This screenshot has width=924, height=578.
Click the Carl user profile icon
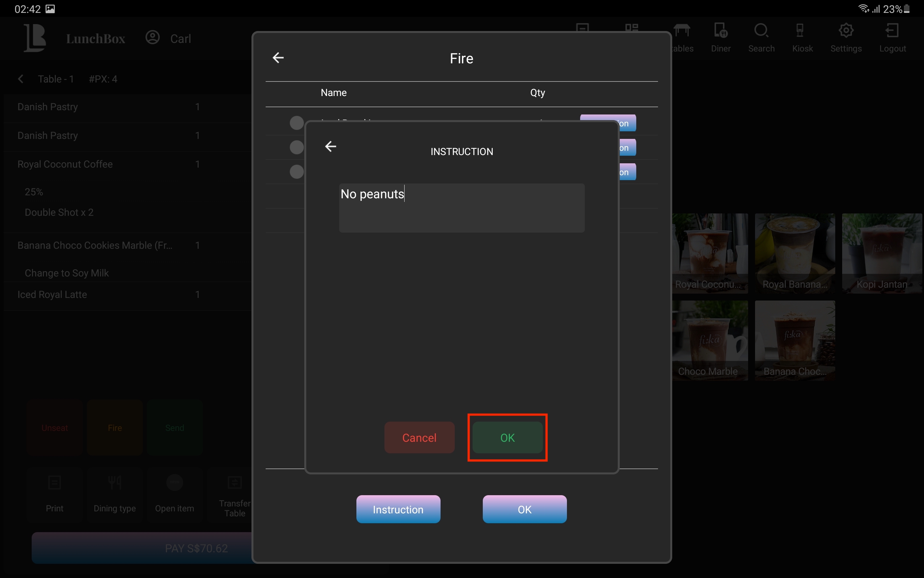click(x=152, y=38)
